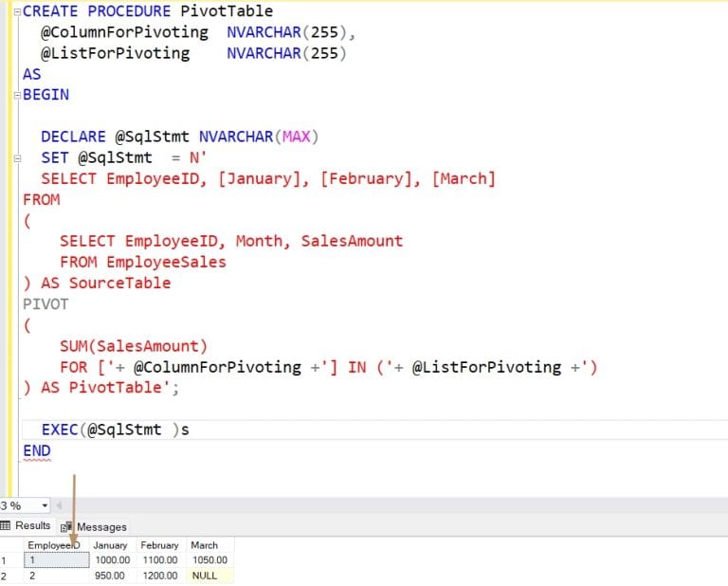Viewport: 728px width, 586px height.
Task: Click the DECLARE keyword
Action: (x=73, y=137)
